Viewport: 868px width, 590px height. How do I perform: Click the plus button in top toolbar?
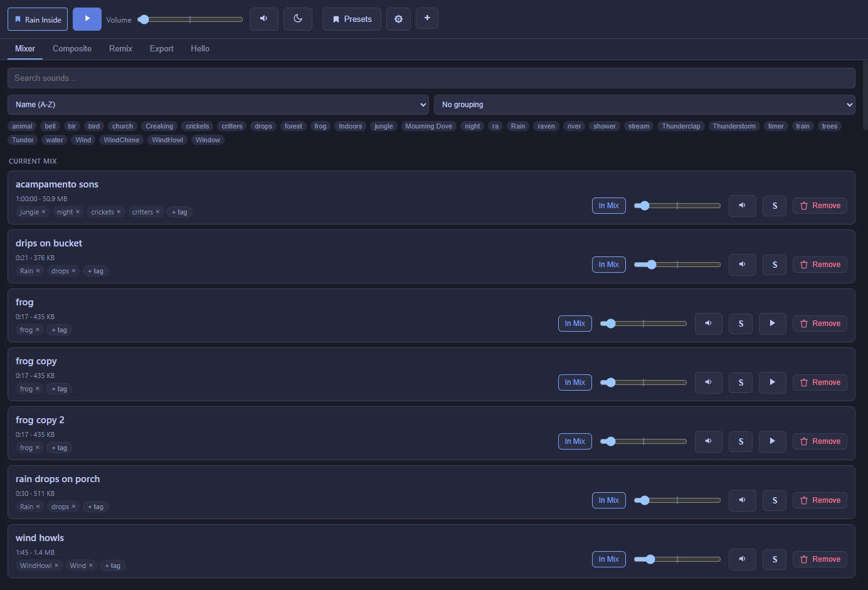coord(427,18)
